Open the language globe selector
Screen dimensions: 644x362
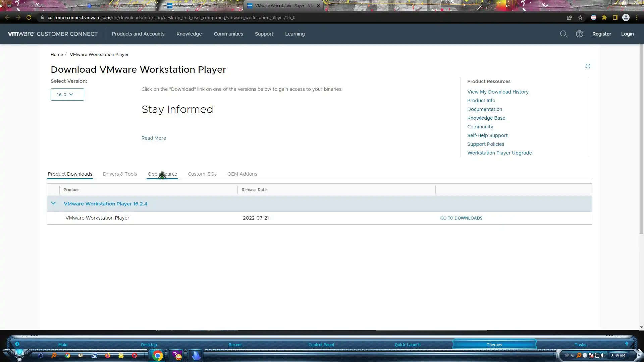point(579,34)
